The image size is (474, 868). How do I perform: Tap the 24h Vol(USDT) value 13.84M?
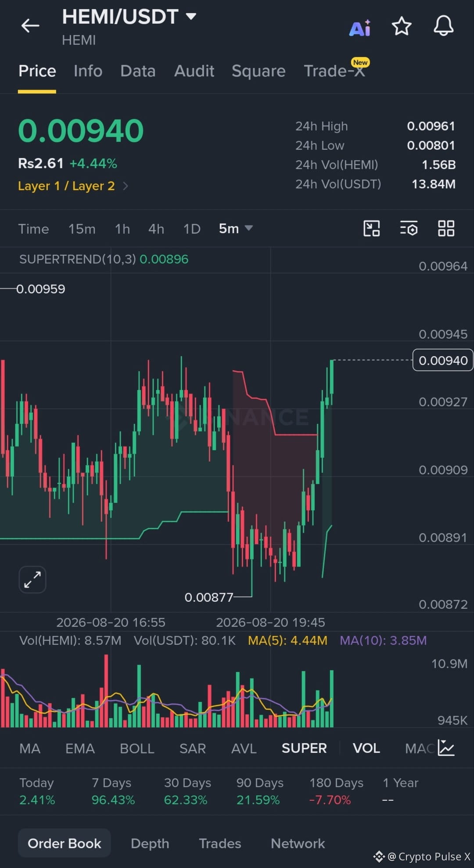tap(434, 184)
